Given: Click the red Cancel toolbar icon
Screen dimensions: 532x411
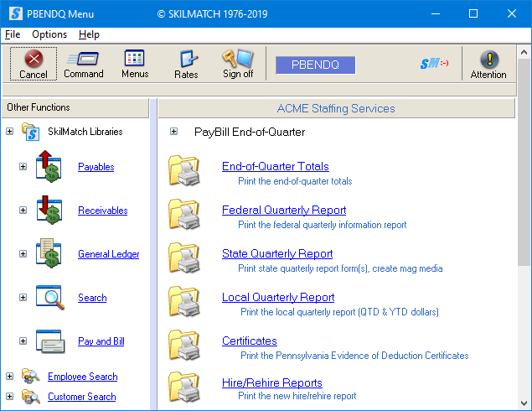Looking at the screenshot, I should point(34,59).
